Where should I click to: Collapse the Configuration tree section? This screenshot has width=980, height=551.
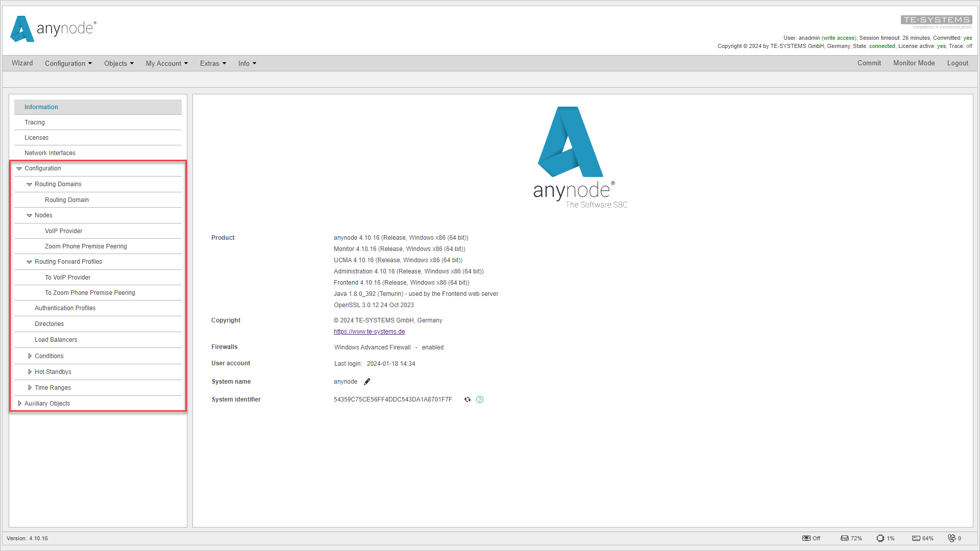(x=19, y=168)
